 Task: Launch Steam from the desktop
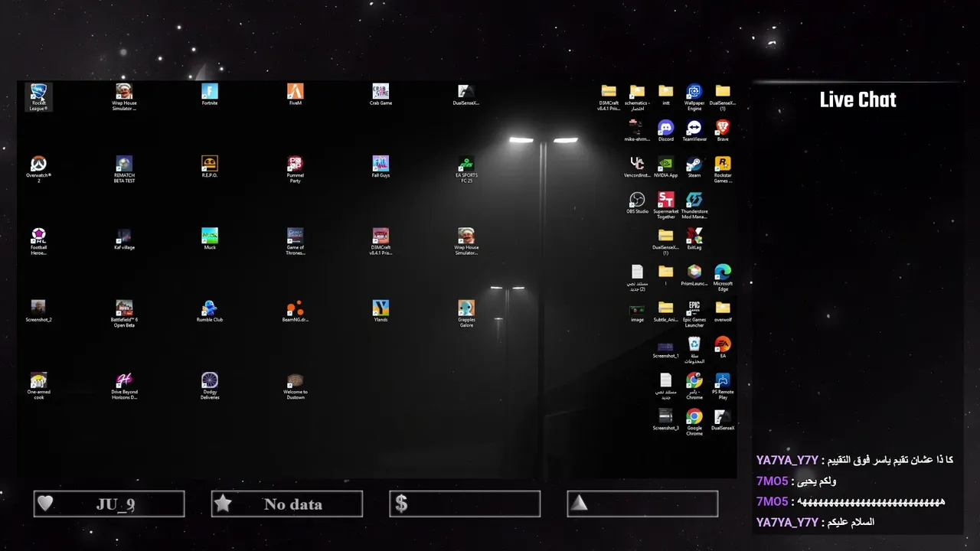click(694, 167)
